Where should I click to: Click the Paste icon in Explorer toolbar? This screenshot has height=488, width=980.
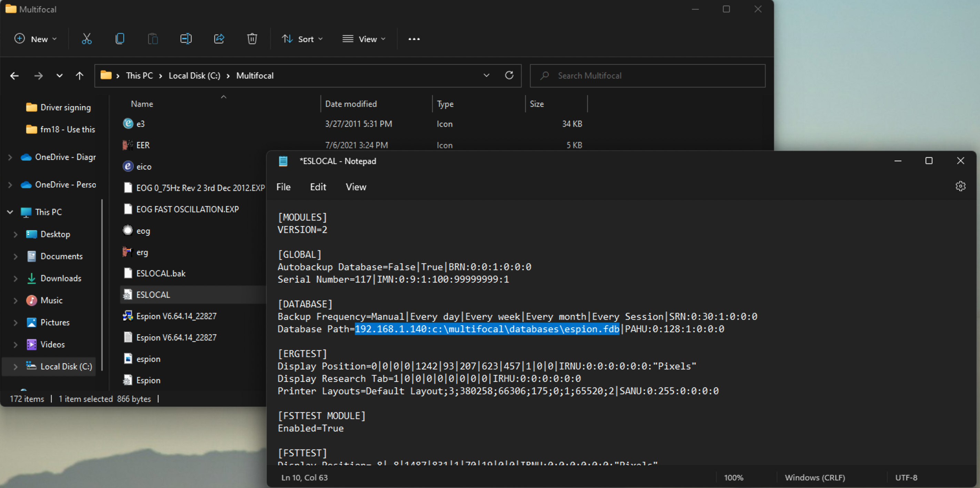pyautogui.click(x=153, y=39)
